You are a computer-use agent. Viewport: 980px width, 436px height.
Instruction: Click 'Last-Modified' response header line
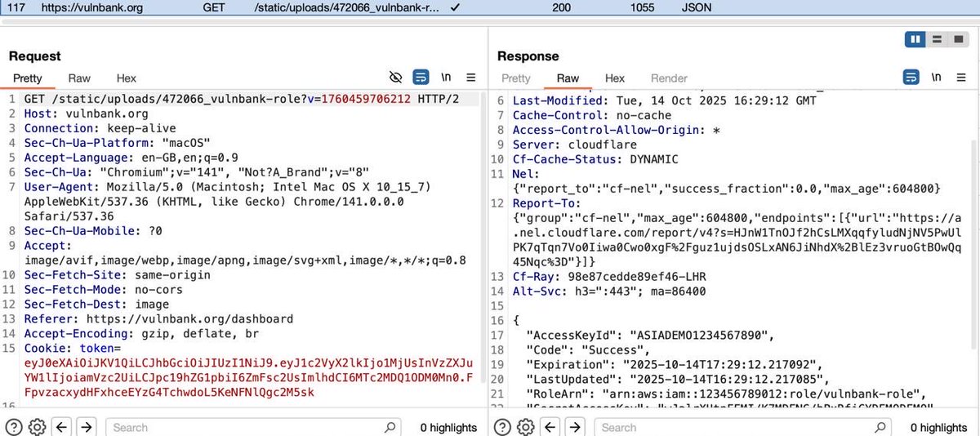(666, 100)
